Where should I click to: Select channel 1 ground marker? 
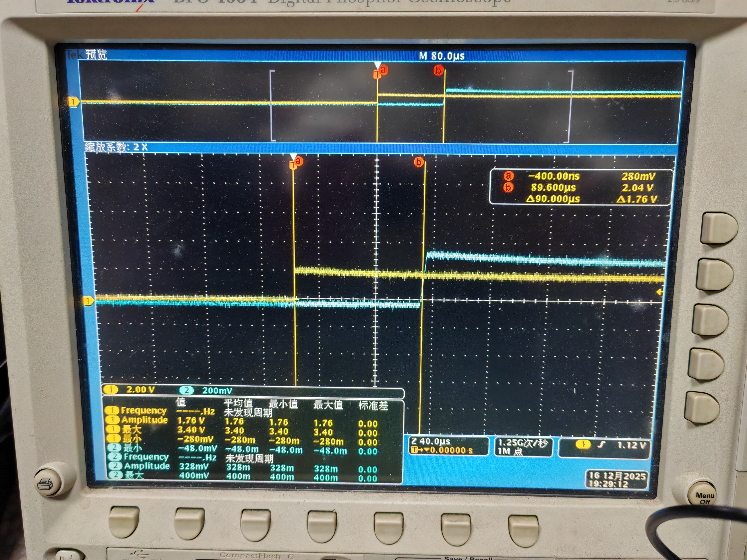pos(88,301)
